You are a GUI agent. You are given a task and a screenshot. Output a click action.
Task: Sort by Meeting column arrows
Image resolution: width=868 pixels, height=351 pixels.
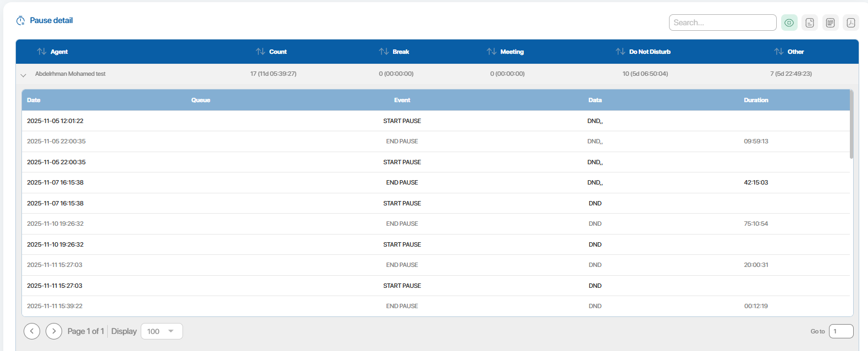point(491,52)
